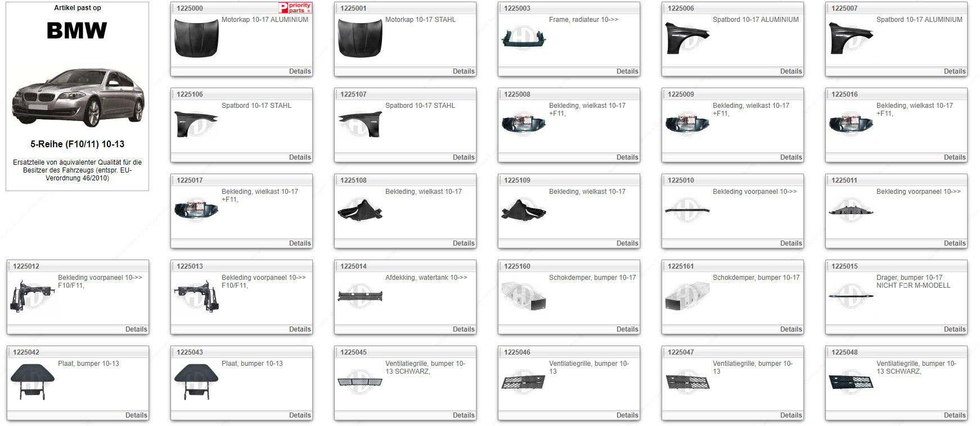Click the 'Afdekking, watertank 10->>' description
The height and width of the screenshot is (426, 980).
[x=426, y=278]
